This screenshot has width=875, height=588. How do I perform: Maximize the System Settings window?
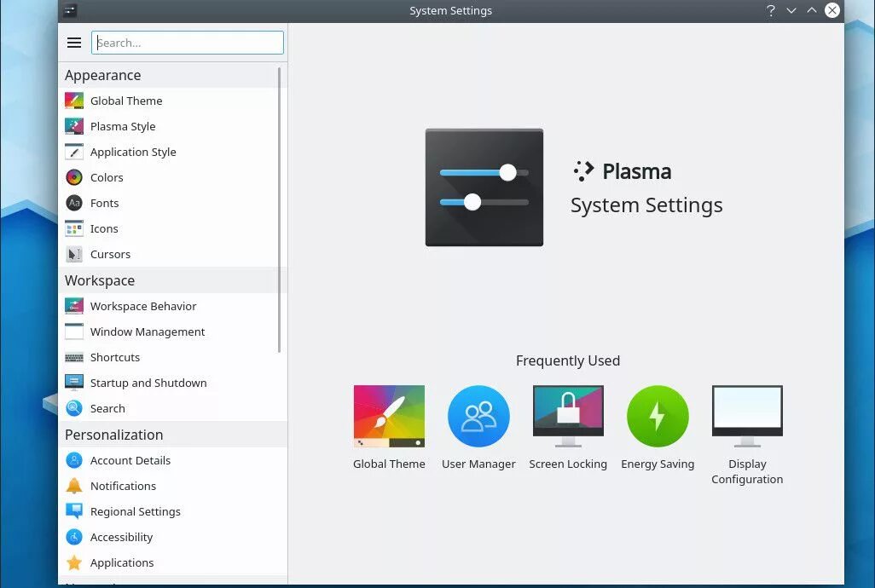(x=812, y=10)
